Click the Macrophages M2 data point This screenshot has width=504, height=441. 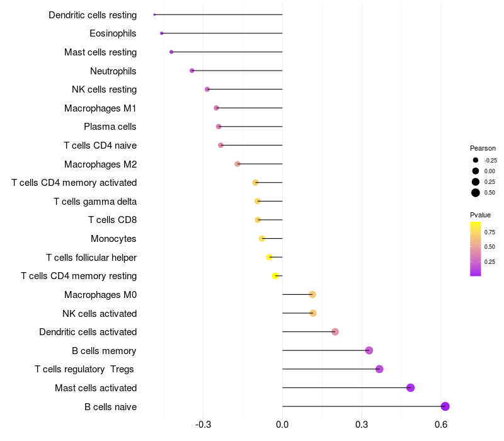(x=238, y=164)
